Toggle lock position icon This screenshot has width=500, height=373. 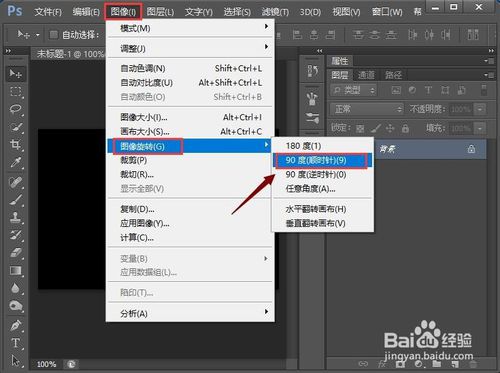tap(390, 128)
